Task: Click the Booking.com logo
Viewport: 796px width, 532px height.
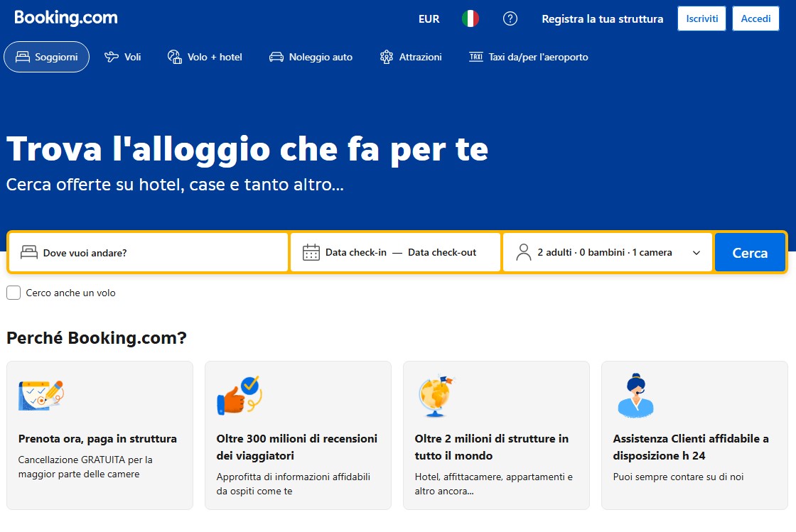Action: 66,18
